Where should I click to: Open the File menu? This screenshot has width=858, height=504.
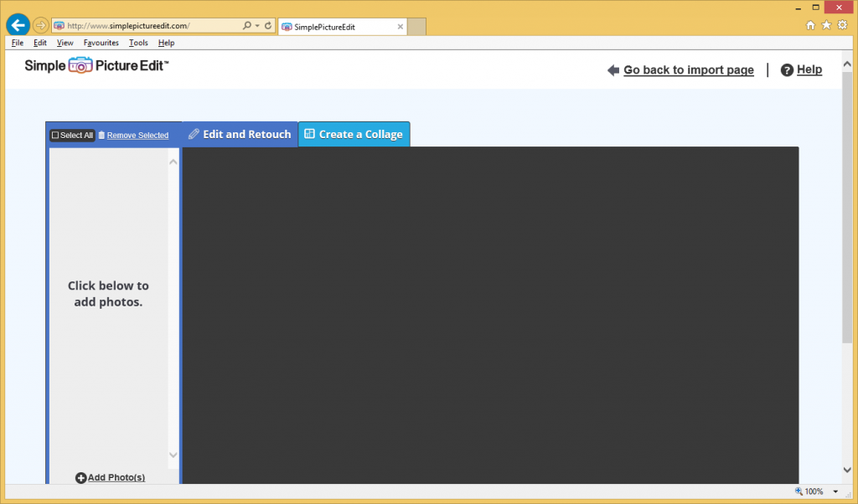pyautogui.click(x=18, y=43)
